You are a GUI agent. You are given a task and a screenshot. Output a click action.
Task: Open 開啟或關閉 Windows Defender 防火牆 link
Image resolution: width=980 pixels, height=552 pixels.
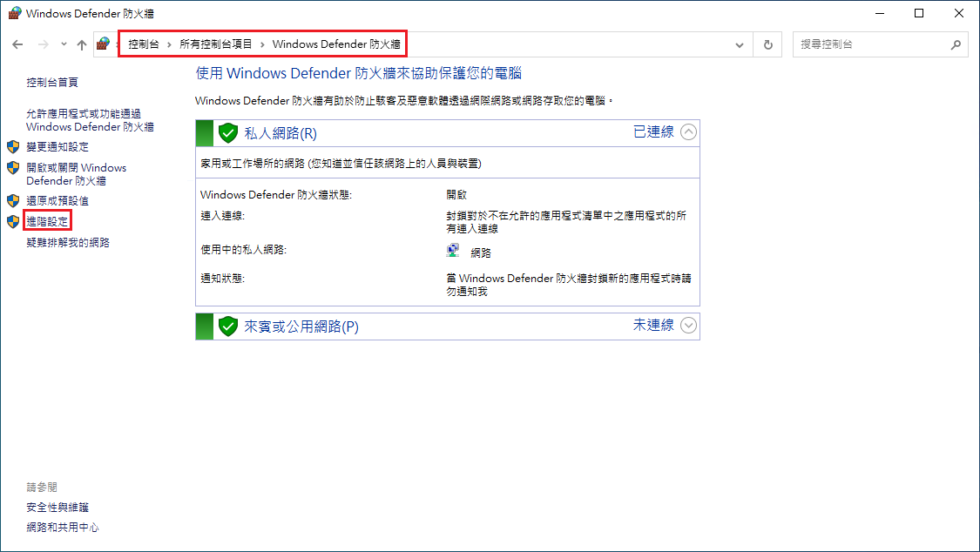(77, 174)
